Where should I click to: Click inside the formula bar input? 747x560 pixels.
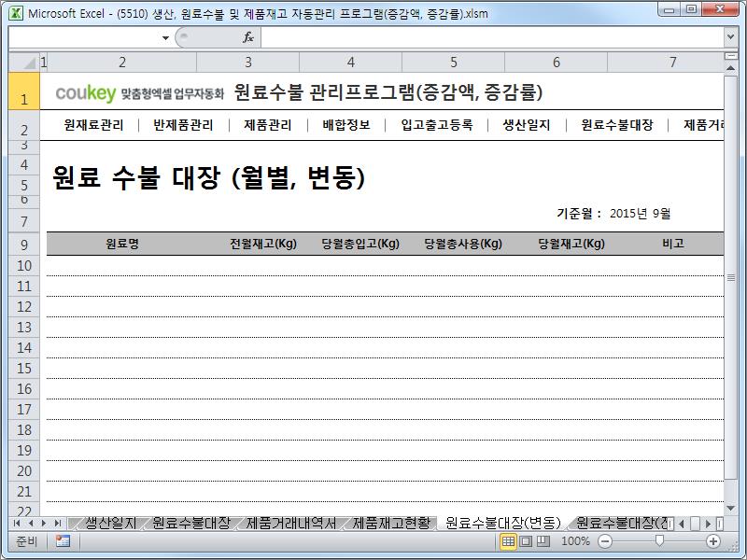pyautogui.click(x=493, y=37)
